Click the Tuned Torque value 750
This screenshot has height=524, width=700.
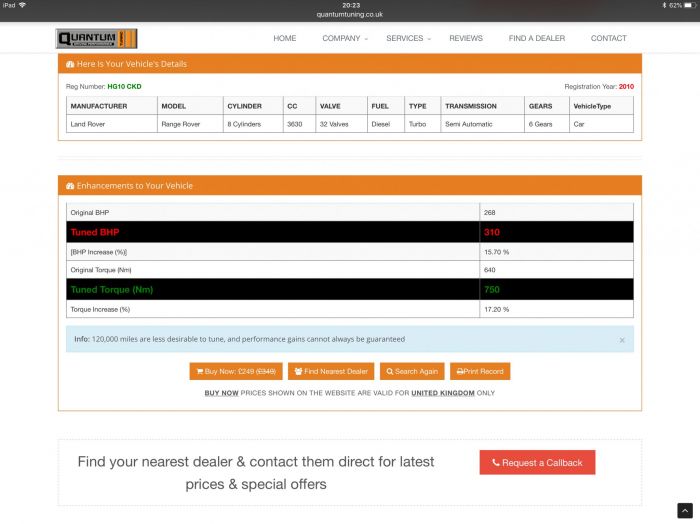coord(492,290)
